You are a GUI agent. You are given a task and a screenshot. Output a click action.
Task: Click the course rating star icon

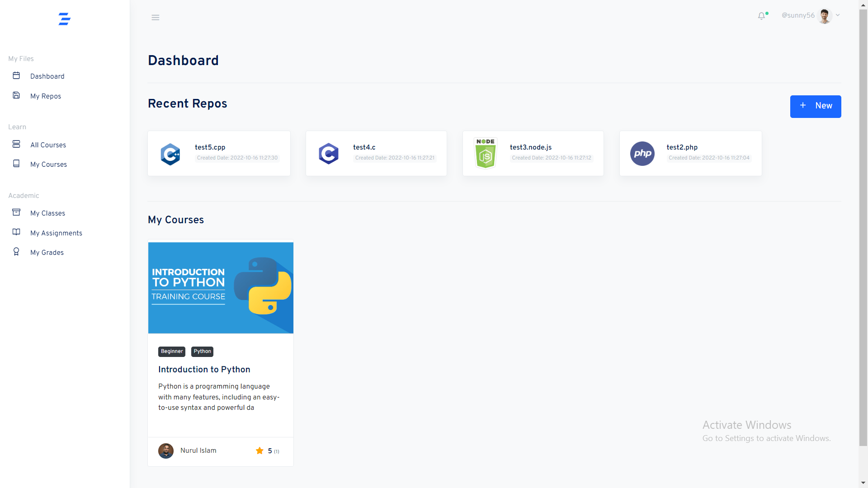tap(259, 450)
